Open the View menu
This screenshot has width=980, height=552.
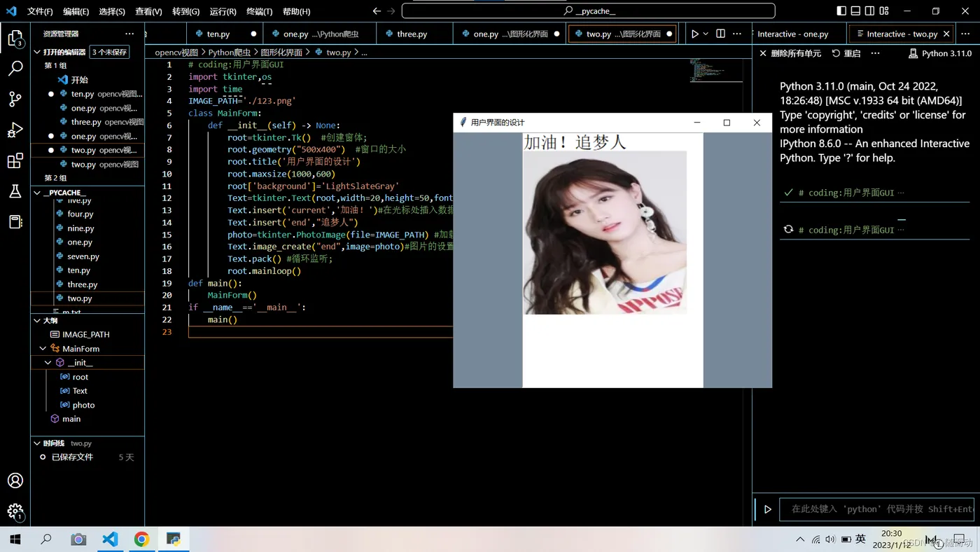pyautogui.click(x=148, y=11)
